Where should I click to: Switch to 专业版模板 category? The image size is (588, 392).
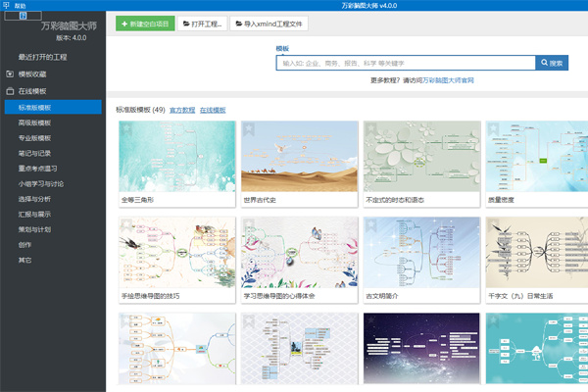tap(34, 138)
